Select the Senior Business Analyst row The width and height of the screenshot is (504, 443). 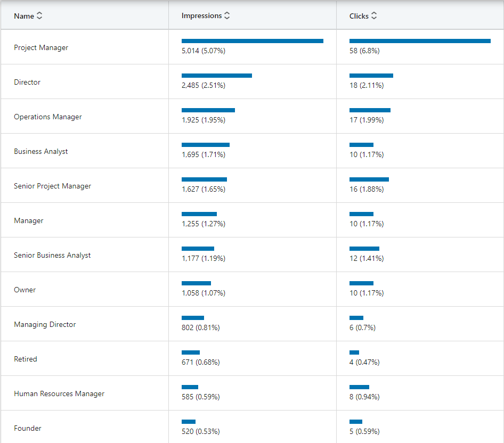point(52,255)
